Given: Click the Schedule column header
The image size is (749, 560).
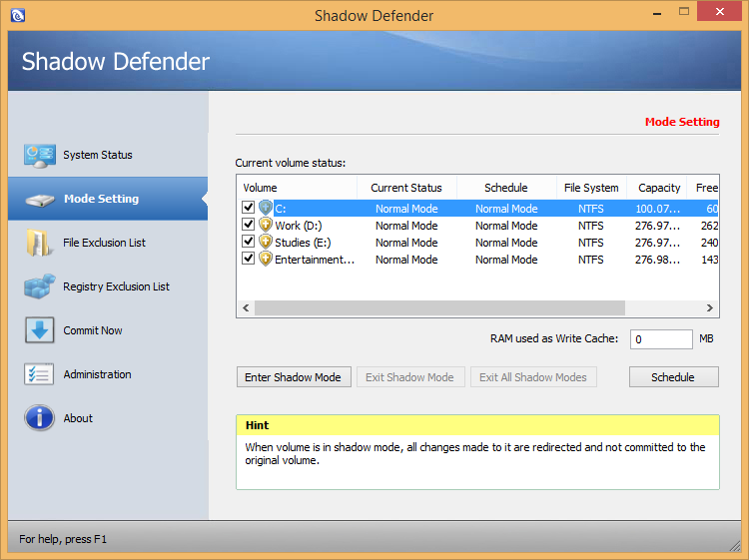Looking at the screenshot, I should coord(506,188).
